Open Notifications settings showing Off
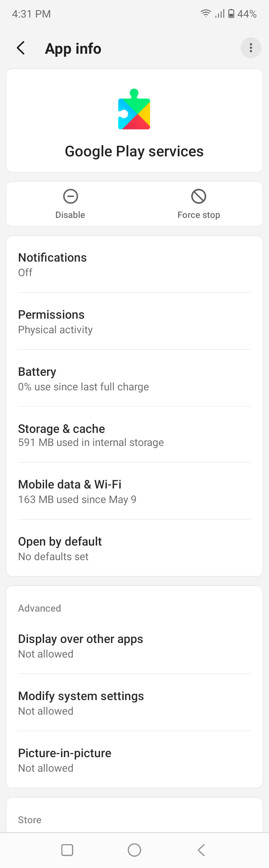The width and height of the screenshot is (269, 868). [134, 265]
